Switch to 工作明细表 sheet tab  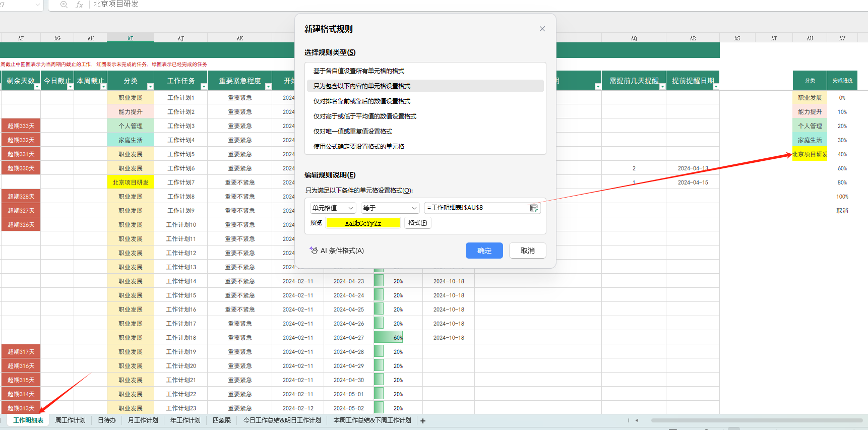click(28, 420)
